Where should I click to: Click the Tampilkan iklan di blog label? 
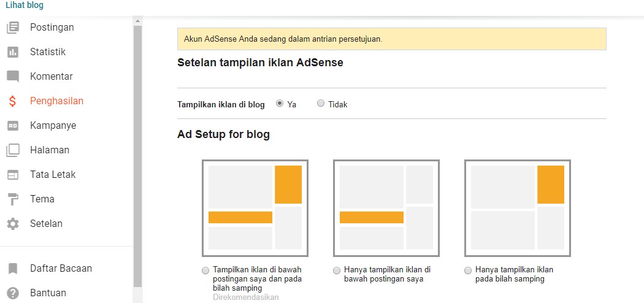click(221, 104)
